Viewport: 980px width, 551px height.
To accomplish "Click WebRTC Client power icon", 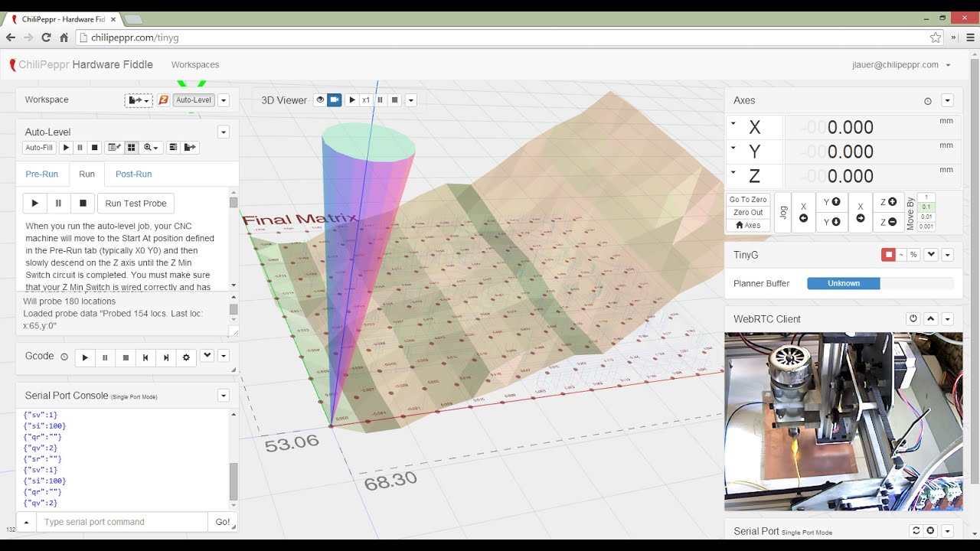I will coord(913,319).
